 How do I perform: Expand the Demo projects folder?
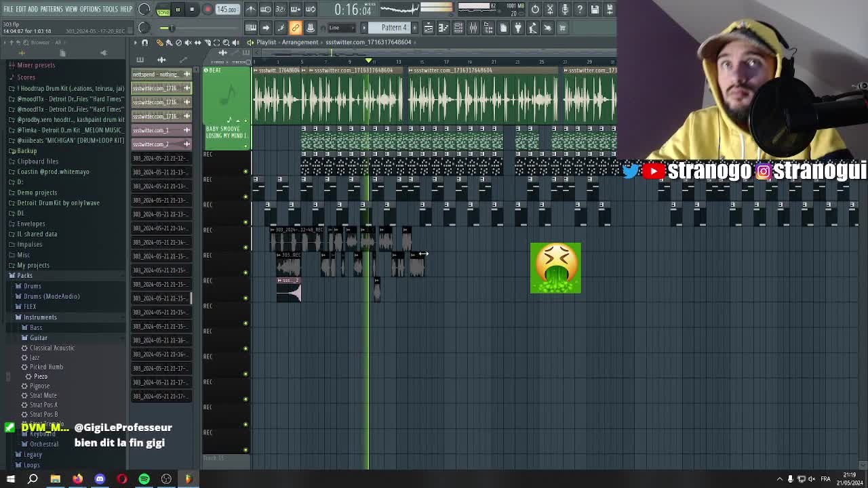(37, 192)
